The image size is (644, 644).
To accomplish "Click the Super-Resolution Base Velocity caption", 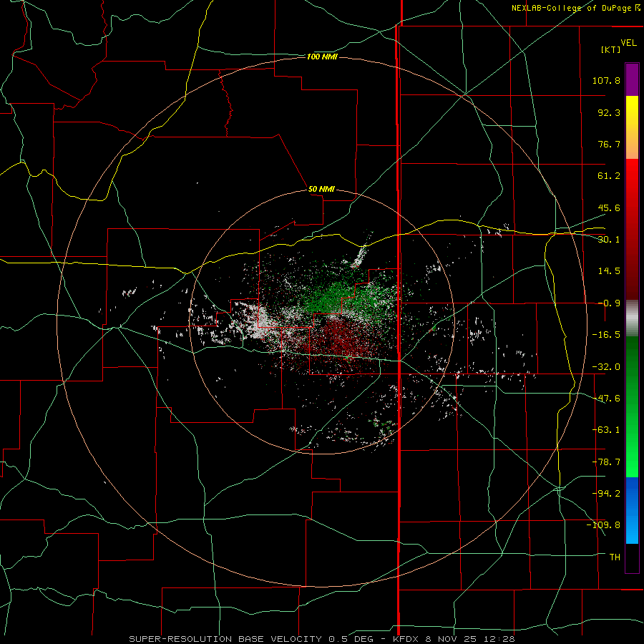I will pyautogui.click(x=321, y=639).
